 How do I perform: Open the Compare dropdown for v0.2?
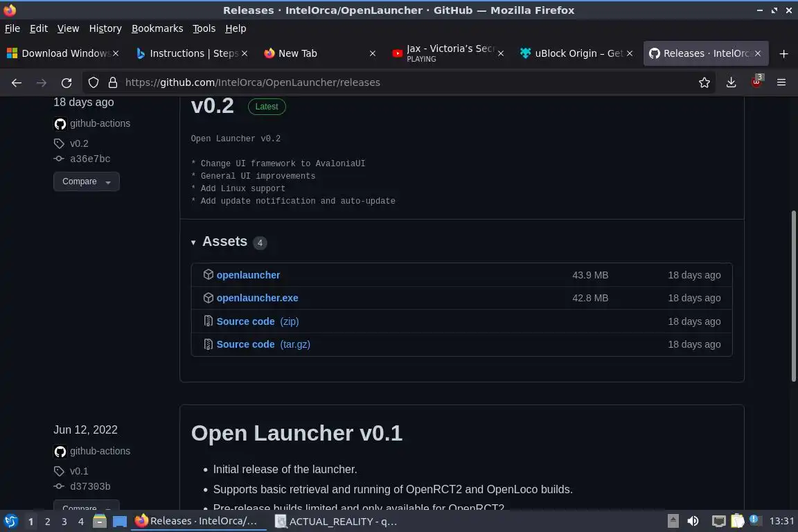pos(87,181)
